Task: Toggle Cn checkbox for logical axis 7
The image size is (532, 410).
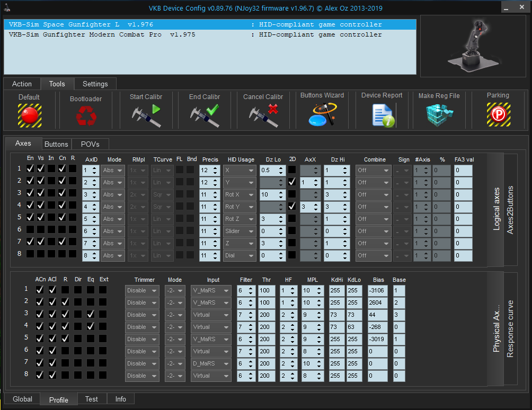Action: (x=62, y=242)
